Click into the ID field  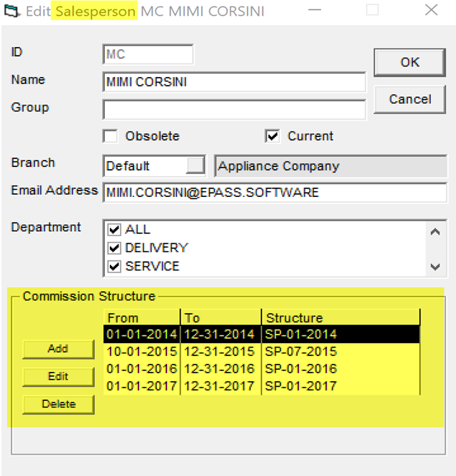point(148,54)
